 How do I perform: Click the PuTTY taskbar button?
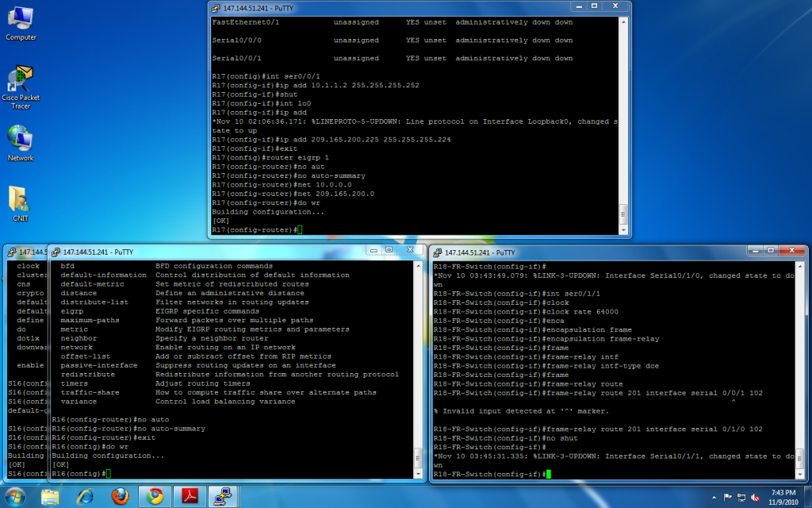225,497
